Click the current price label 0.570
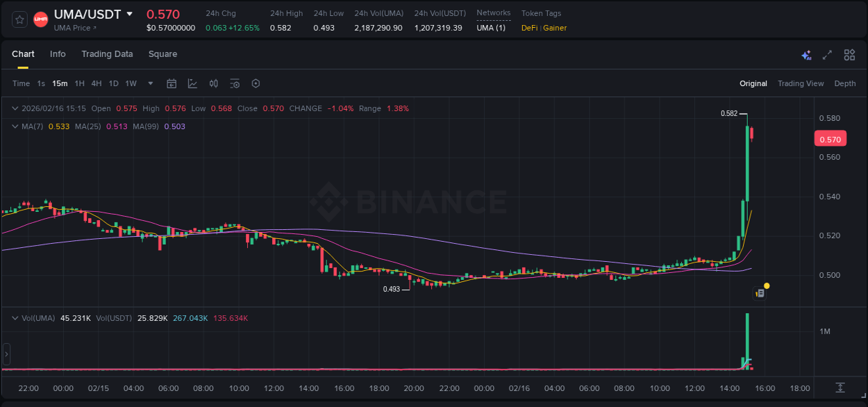This screenshot has height=407, width=868. tap(831, 138)
